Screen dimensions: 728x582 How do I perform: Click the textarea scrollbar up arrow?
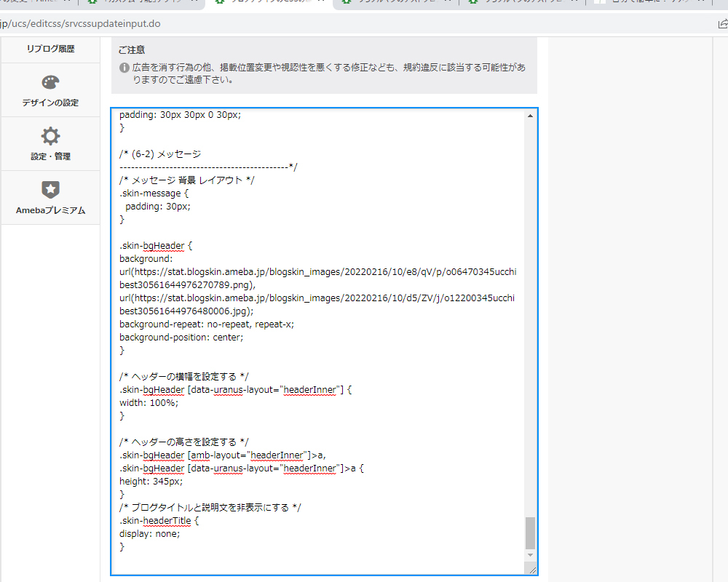(x=530, y=116)
